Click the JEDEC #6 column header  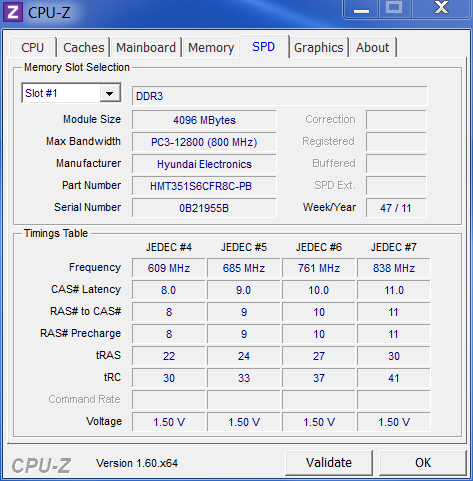coord(319,247)
